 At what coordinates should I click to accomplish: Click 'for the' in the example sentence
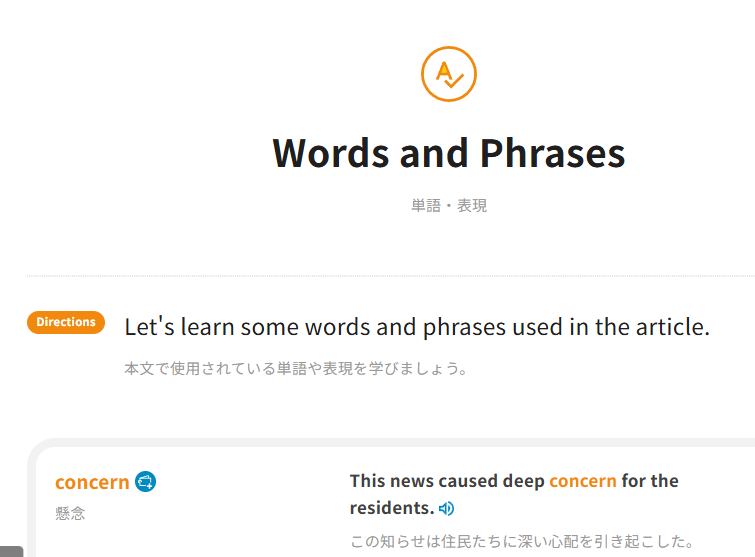(650, 481)
